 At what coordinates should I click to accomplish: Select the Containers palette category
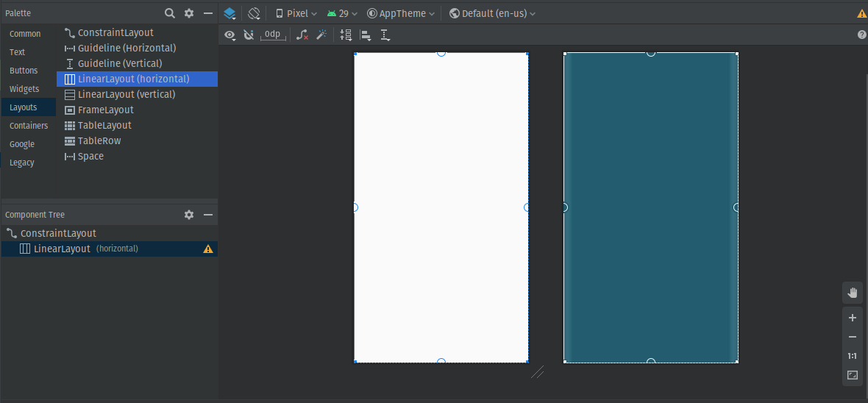coord(29,126)
